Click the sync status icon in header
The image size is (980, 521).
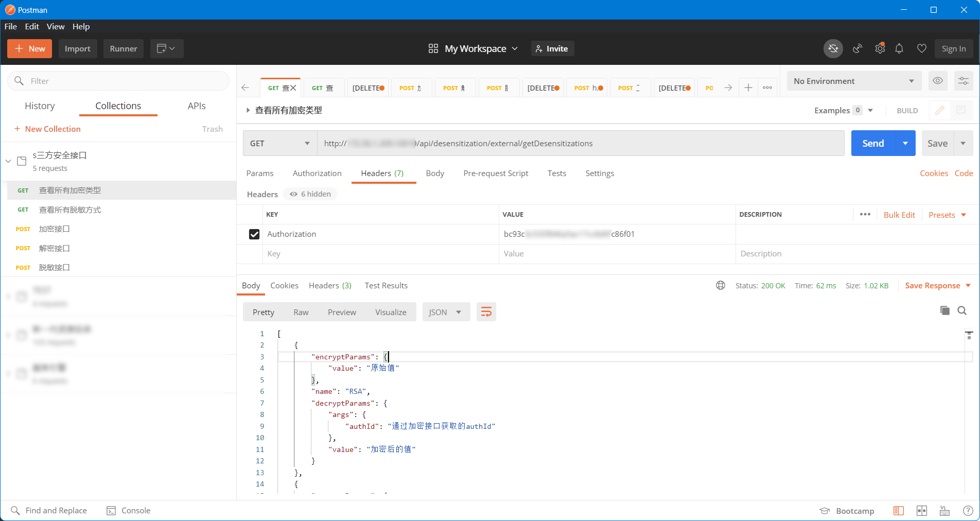[x=833, y=48]
